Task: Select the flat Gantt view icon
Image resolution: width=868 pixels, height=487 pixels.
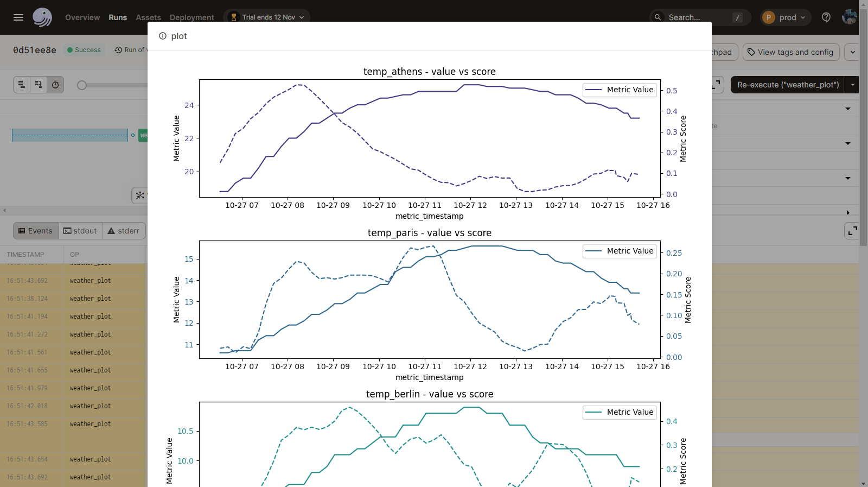Action: click(39, 85)
